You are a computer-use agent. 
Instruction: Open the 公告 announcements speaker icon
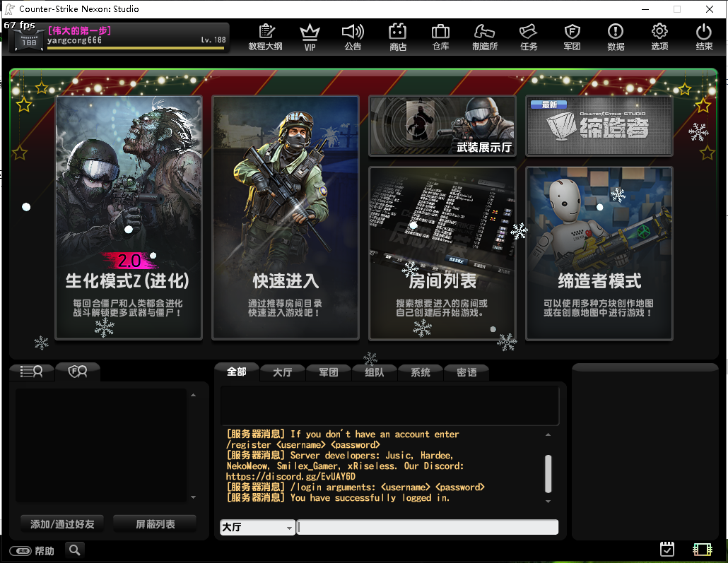click(x=353, y=37)
